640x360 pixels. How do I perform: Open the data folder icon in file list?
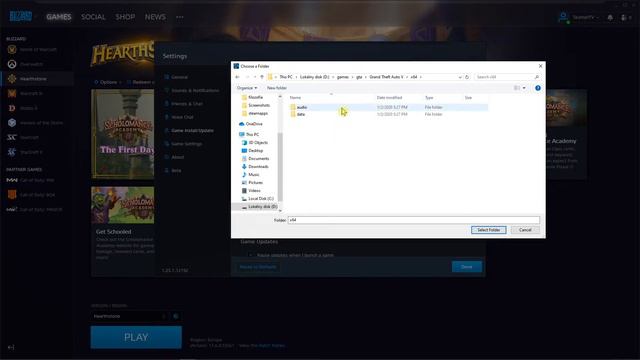[x=293, y=114]
